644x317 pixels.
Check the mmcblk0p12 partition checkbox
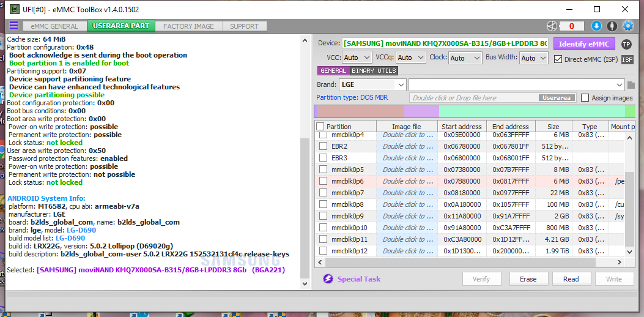[324, 251]
